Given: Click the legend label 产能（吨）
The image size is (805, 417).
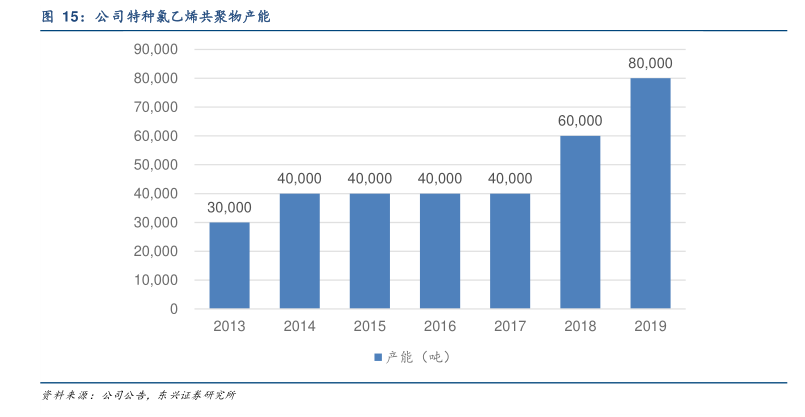Looking at the screenshot, I should 418,357.
